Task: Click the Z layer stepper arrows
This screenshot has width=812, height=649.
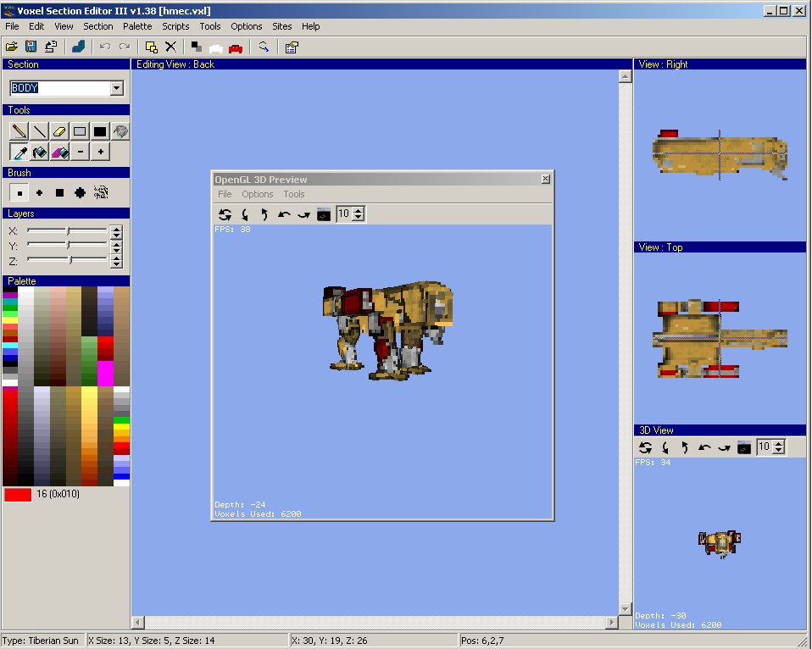Action: (x=116, y=262)
